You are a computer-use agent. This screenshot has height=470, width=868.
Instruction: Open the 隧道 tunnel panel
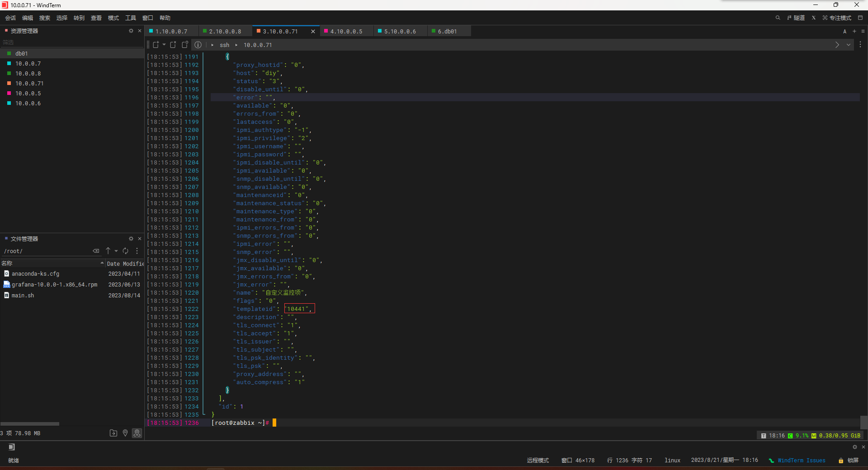[796, 18]
